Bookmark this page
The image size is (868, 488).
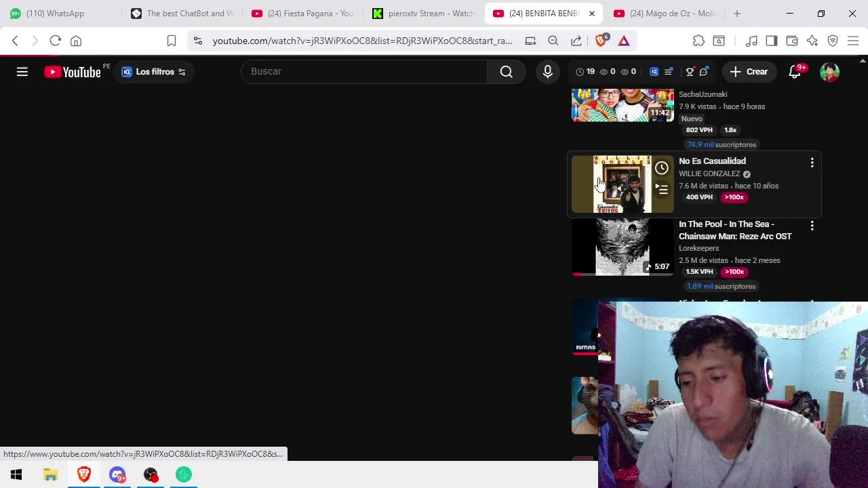(172, 41)
